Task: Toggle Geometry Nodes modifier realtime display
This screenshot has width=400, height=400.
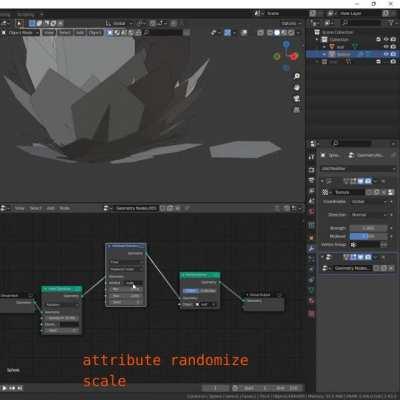Action: click(360, 257)
